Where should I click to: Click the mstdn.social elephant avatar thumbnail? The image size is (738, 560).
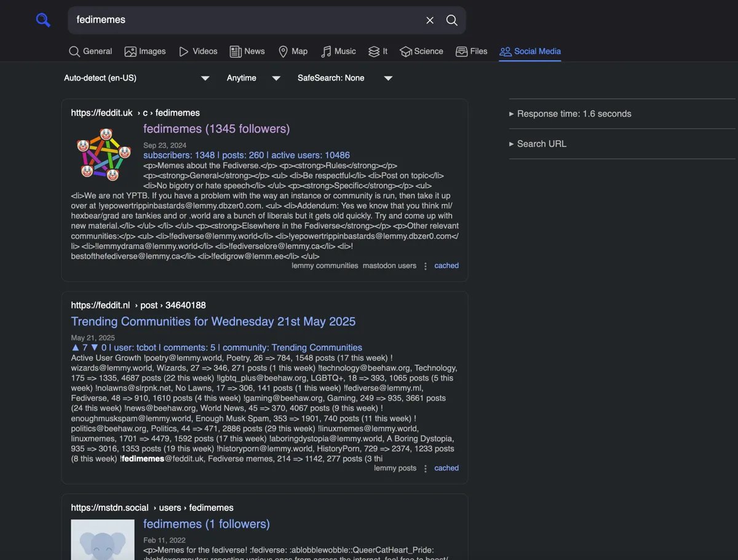103,540
